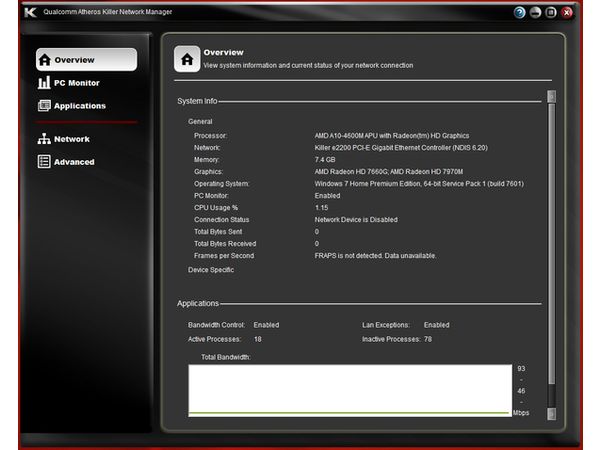Image resolution: width=600 pixels, height=450 pixels.
Task: Click the Applications window icon in sidebar
Action: (x=44, y=106)
